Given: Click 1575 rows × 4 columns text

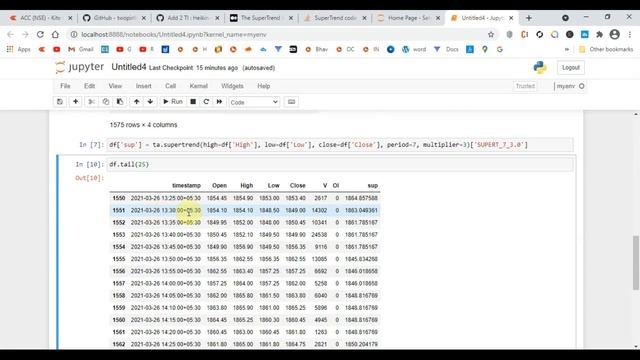Looking at the screenshot, I should tap(143, 125).
